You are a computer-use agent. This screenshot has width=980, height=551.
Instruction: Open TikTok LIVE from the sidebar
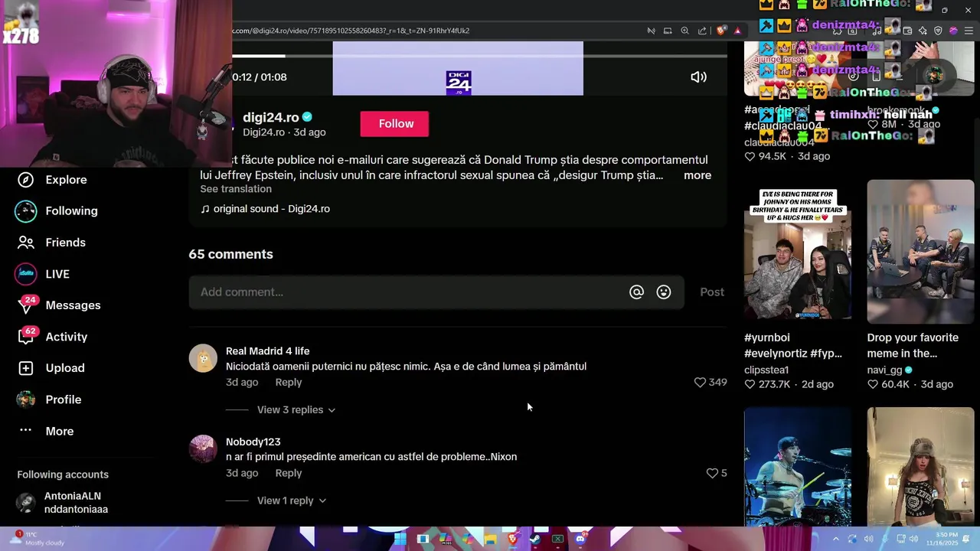(43, 274)
